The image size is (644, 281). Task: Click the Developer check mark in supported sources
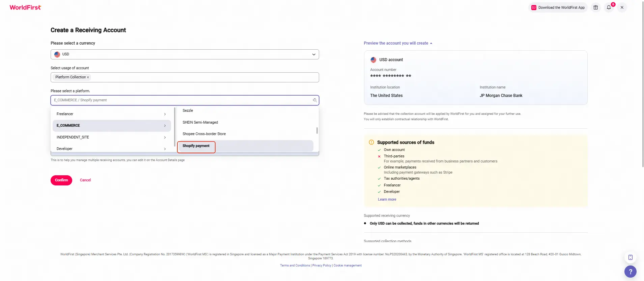pyautogui.click(x=379, y=192)
